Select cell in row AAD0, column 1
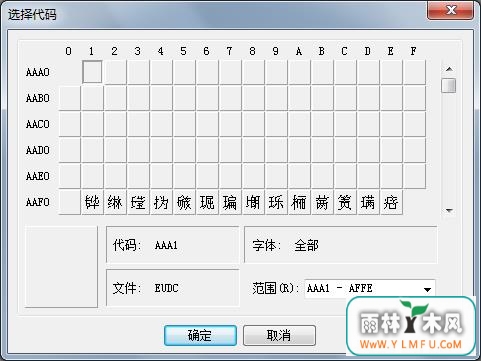 tap(92, 150)
